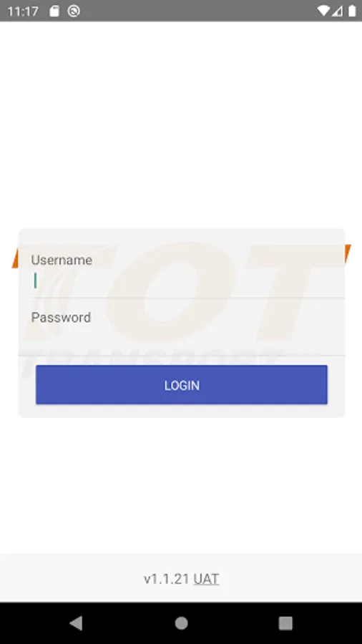Tap the SD card status icon
This screenshot has height=644, width=362.
point(54,11)
